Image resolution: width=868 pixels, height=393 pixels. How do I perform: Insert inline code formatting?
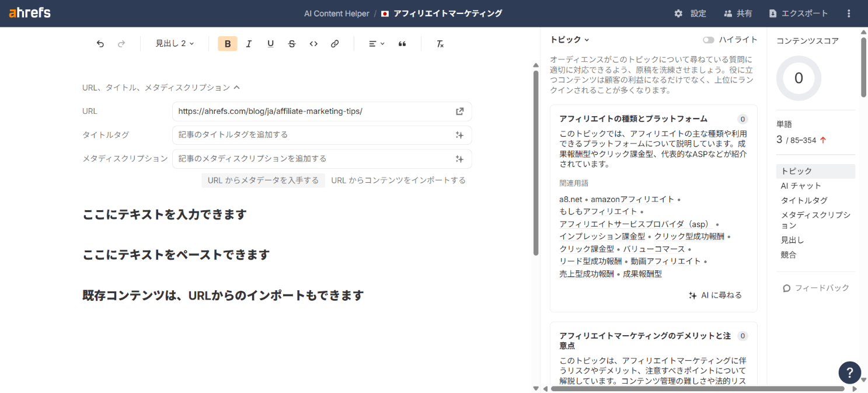[313, 44]
